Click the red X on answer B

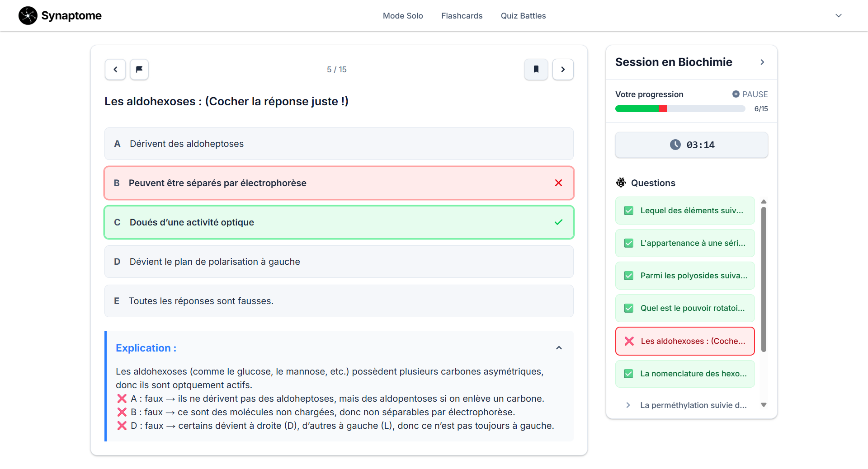pos(558,183)
